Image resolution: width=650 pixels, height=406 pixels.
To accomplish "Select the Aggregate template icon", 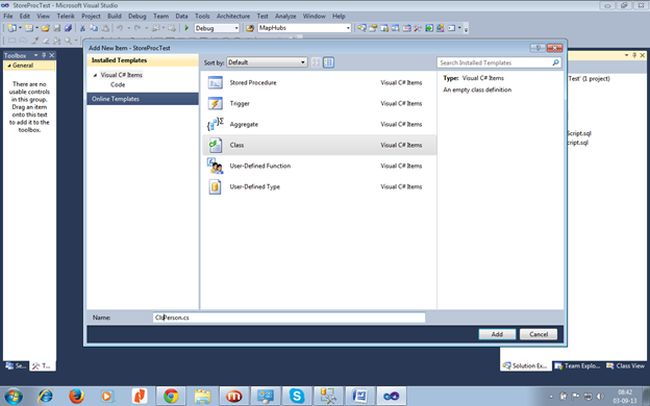I will 215,124.
